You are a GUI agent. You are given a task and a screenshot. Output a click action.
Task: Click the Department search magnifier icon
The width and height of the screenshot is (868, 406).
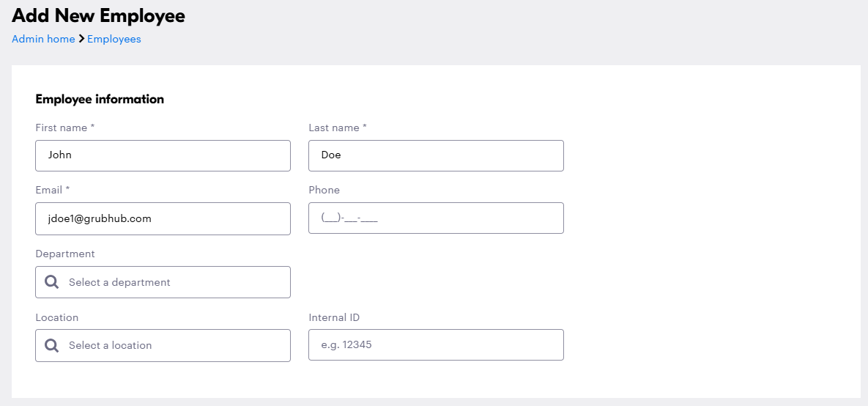52,282
